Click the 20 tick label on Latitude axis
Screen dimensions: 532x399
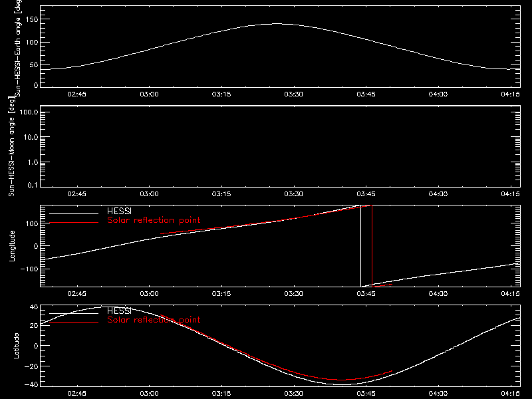[x=34, y=325]
